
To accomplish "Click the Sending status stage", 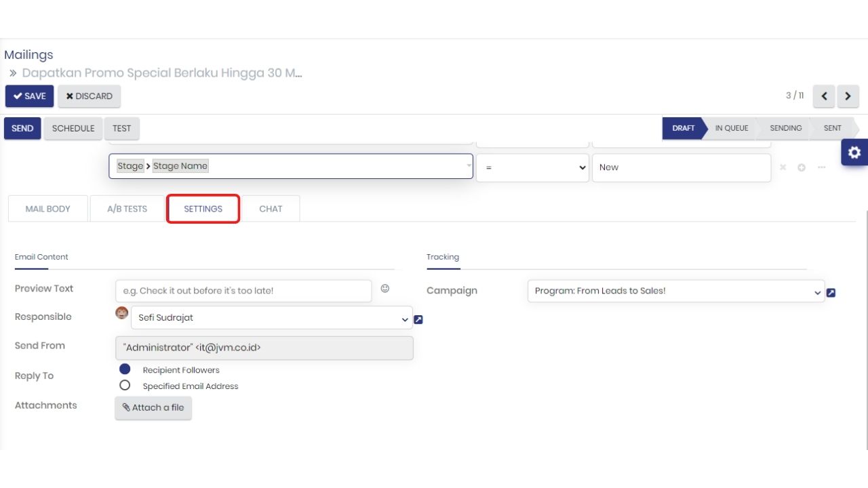I will click(785, 128).
